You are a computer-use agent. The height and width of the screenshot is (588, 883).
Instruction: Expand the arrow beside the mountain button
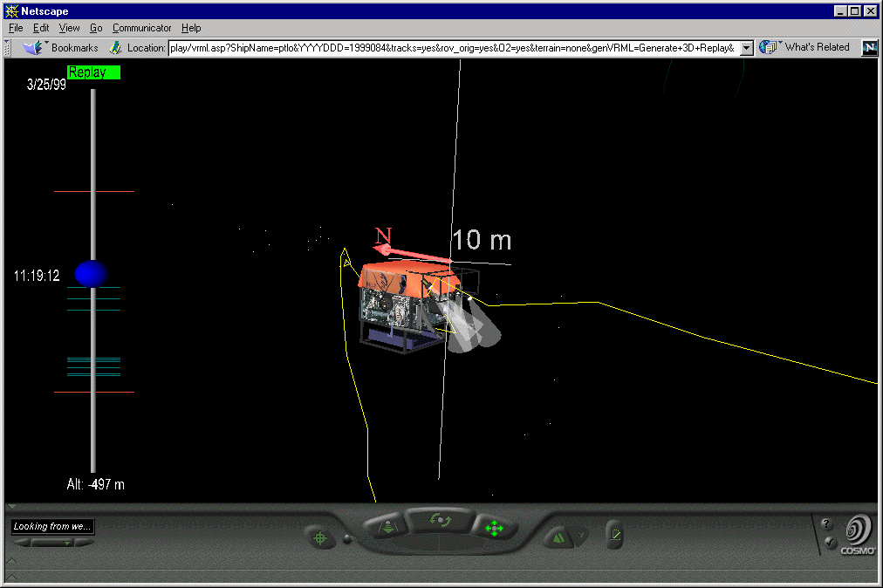tap(581, 535)
